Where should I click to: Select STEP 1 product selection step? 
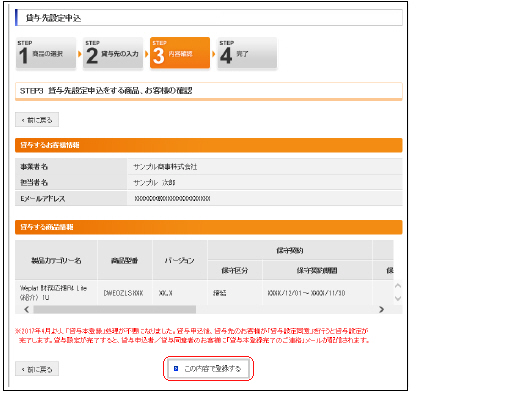pos(46,53)
